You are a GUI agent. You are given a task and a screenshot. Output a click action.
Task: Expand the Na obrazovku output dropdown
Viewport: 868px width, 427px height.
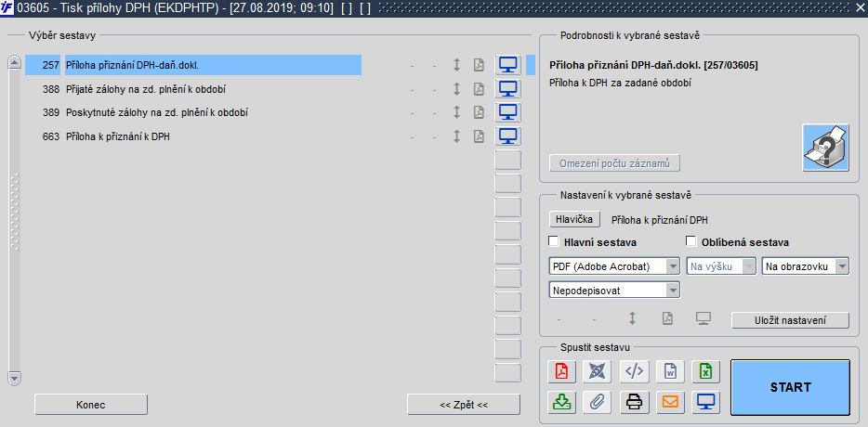coord(806,266)
